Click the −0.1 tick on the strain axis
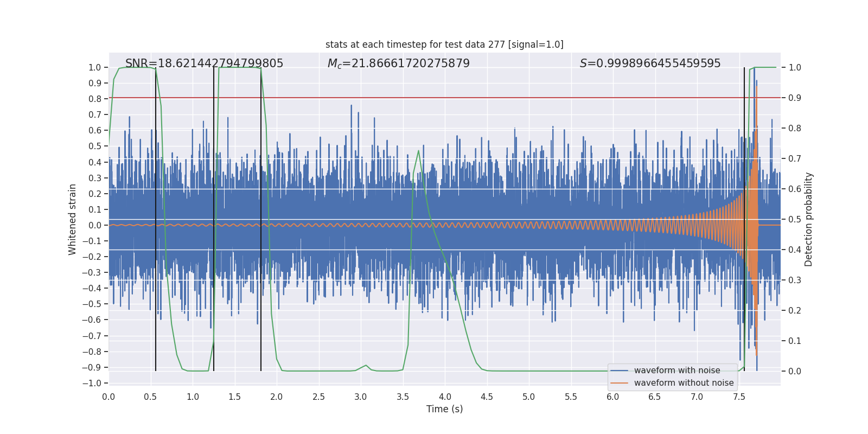The height and width of the screenshot is (434, 868). coord(92,241)
